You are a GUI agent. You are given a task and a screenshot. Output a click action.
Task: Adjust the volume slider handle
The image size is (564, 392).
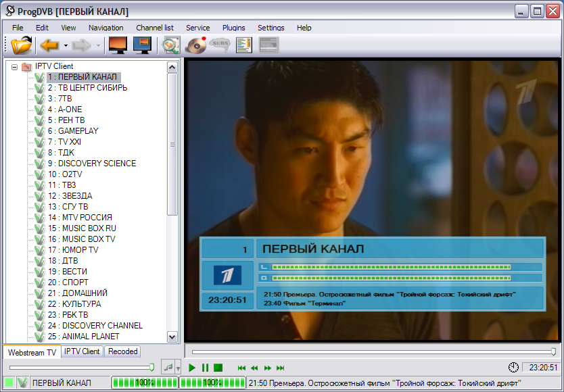151,367
